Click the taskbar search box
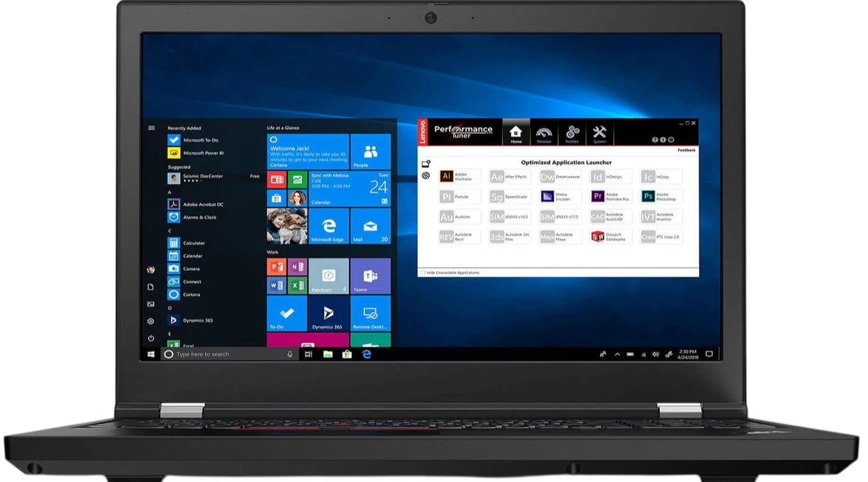868x482 pixels. [x=230, y=354]
